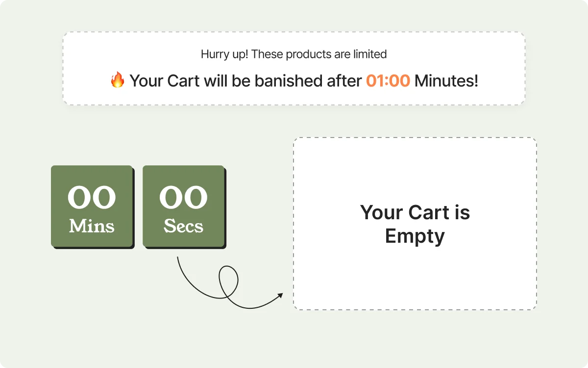Click the word "products" in the banner
The width and height of the screenshot is (588, 368).
pos(308,54)
